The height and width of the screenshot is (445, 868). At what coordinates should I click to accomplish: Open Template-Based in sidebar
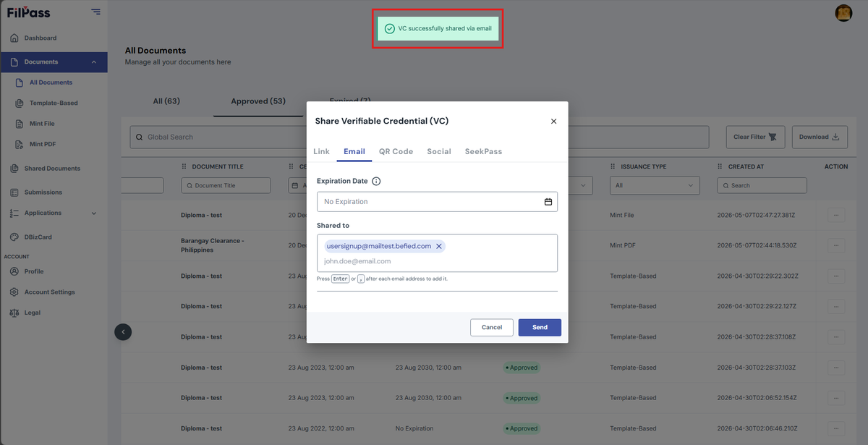click(x=54, y=103)
